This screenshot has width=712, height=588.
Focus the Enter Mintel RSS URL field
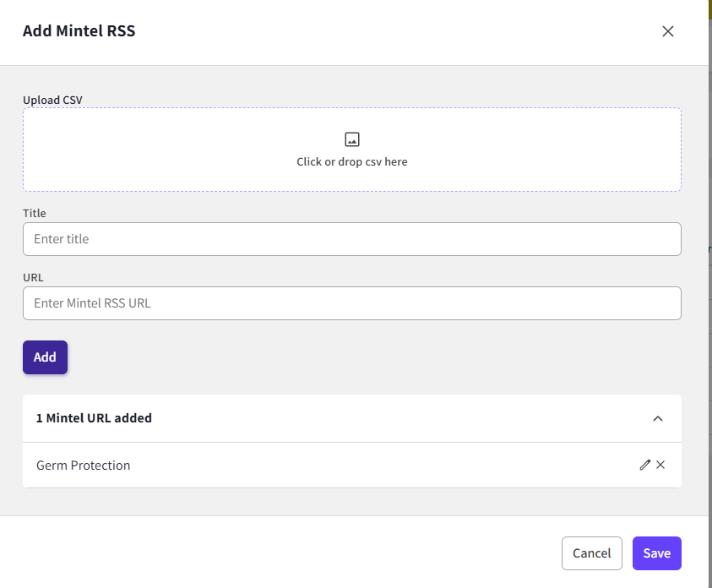pos(352,303)
